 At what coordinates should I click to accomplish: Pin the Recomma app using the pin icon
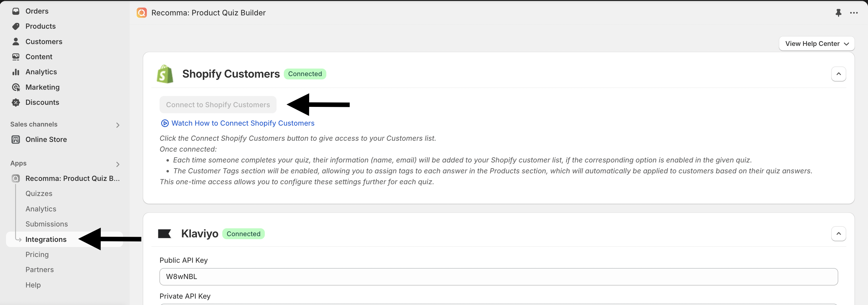[x=839, y=13]
